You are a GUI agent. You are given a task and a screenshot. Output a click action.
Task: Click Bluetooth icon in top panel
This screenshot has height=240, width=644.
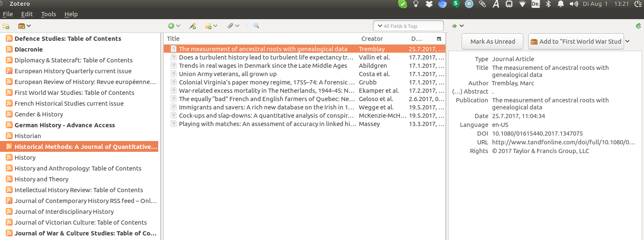548,4
